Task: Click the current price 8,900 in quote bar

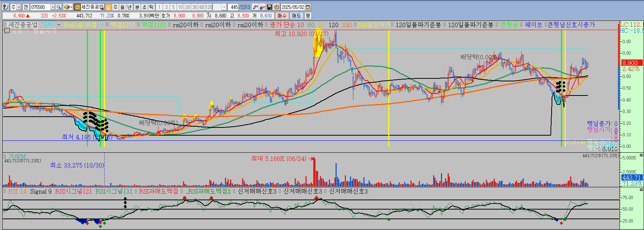Action: [19, 16]
